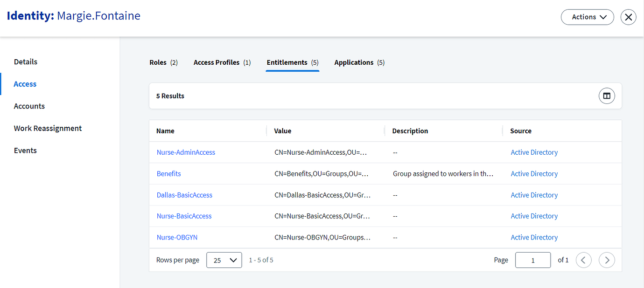Click the page number input field
This screenshot has height=288, width=644.
532,260
